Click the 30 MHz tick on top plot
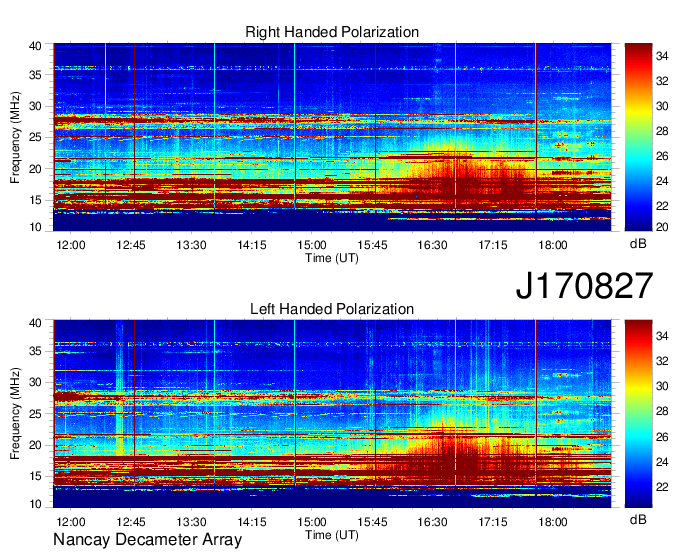The height and width of the screenshot is (552, 680). coord(36,106)
